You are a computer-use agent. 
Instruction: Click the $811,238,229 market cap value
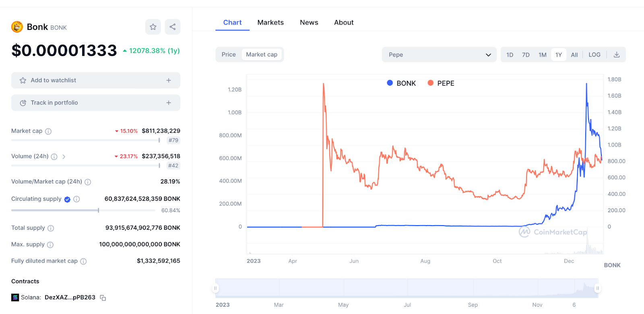161,131
